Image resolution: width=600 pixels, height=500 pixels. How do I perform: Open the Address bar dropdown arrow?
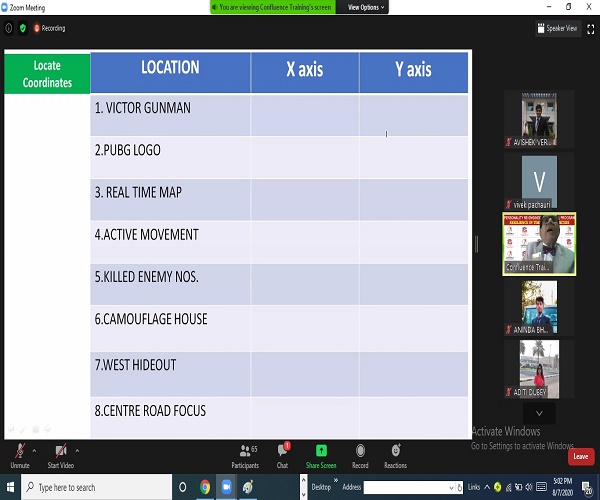click(x=452, y=488)
